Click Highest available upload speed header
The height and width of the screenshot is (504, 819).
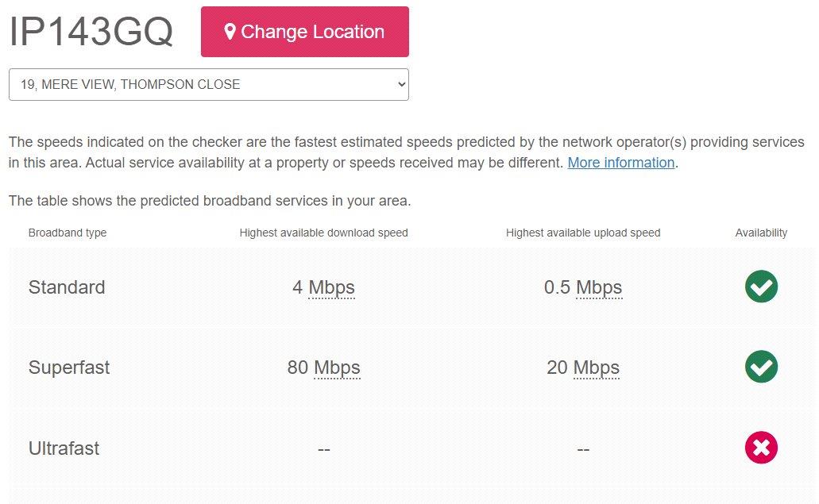[583, 233]
